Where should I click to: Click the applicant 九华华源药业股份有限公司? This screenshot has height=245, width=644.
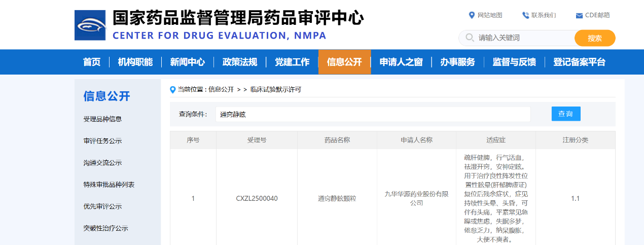tap(416, 198)
